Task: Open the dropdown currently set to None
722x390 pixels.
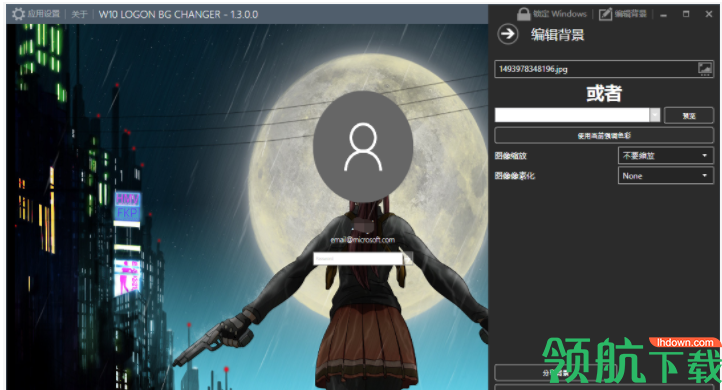Action: [x=665, y=176]
